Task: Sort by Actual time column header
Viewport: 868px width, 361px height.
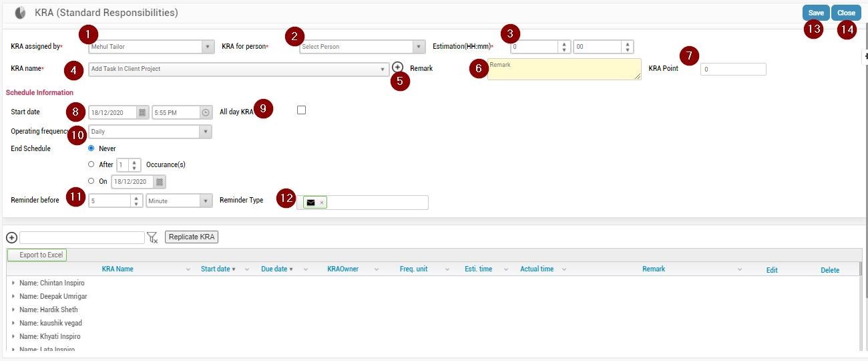Action: [537, 269]
